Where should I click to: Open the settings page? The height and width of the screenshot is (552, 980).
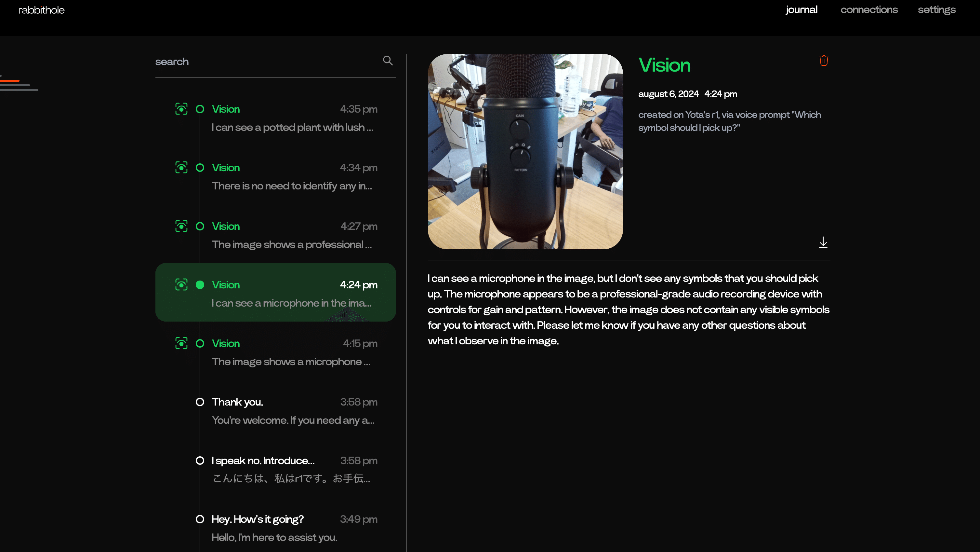(936, 10)
